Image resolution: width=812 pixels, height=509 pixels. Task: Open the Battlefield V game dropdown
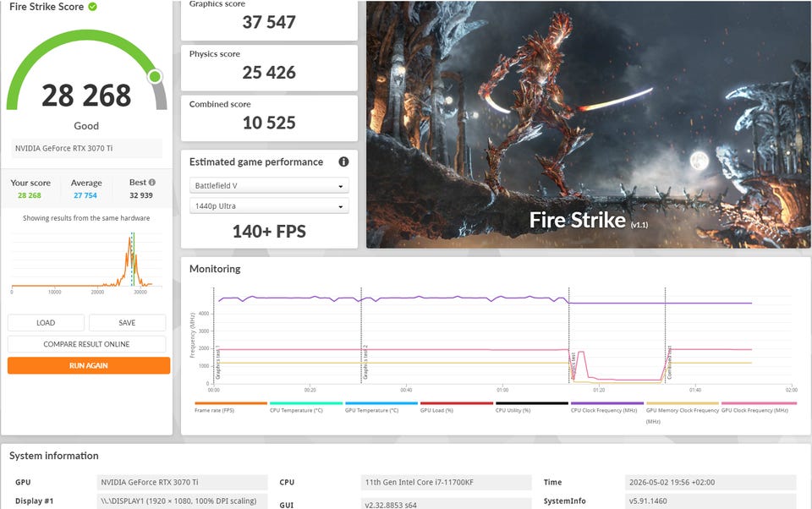(269, 185)
